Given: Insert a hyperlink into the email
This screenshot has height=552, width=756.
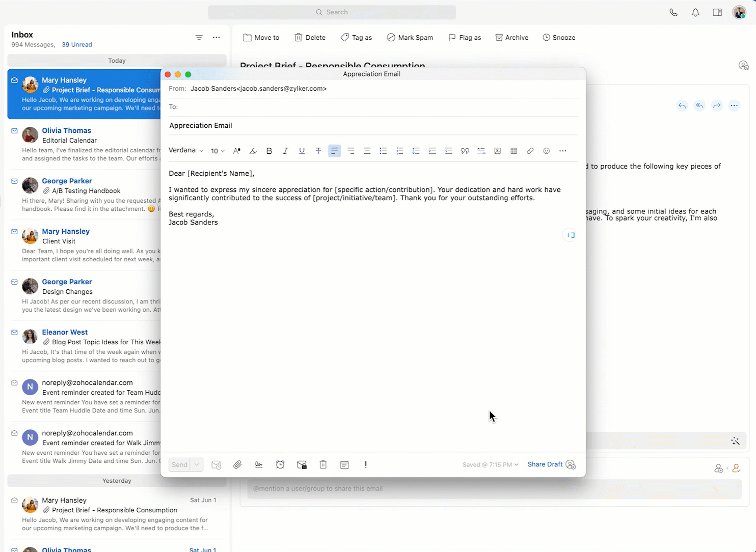Looking at the screenshot, I should click(530, 151).
